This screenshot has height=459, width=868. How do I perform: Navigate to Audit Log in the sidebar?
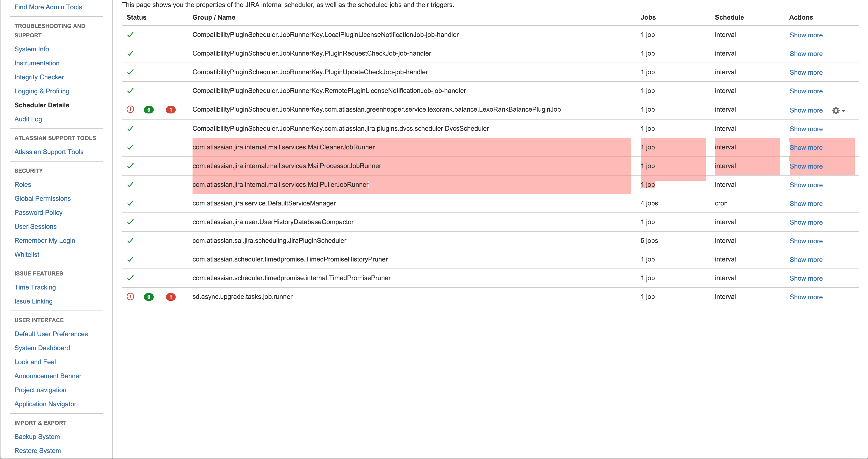click(29, 119)
